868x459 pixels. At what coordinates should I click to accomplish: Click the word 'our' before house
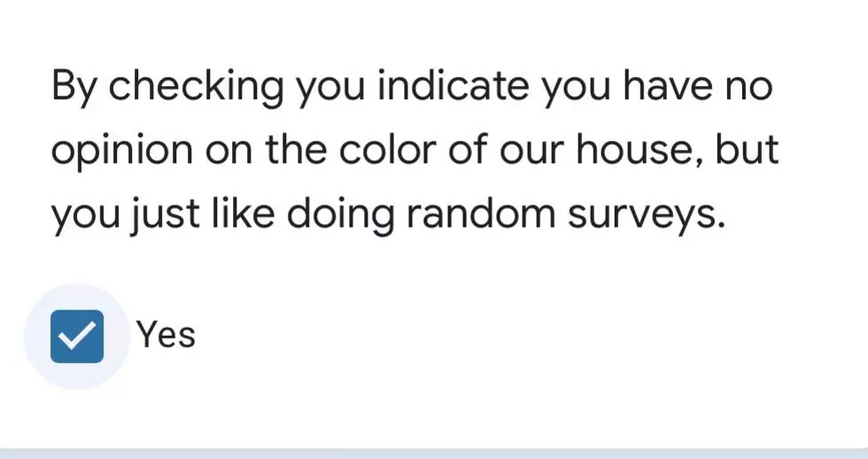pos(531,152)
